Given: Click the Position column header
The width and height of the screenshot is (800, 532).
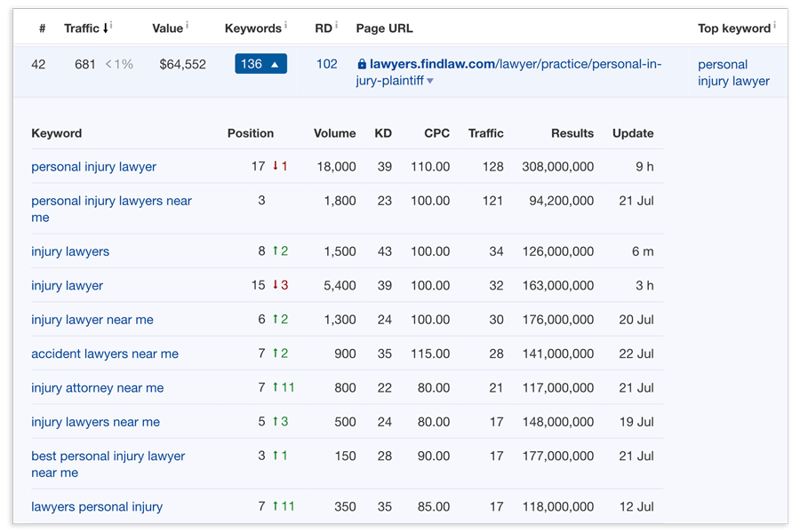Looking at the screenshot, I should pos(251,133).
